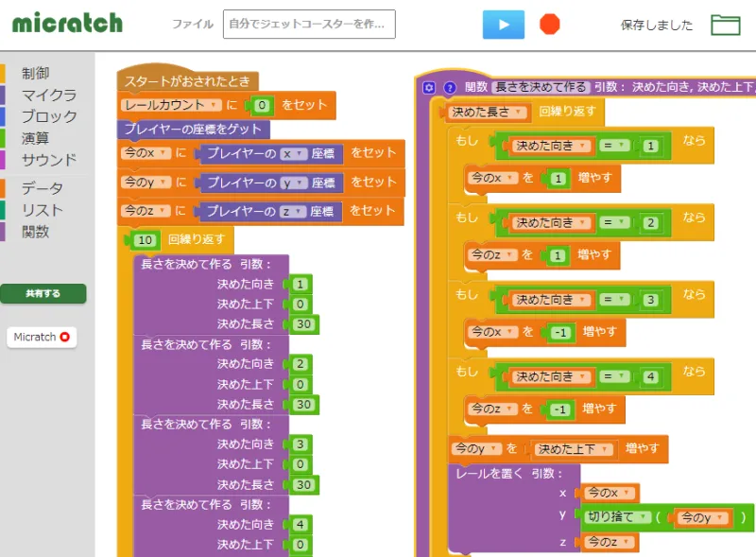Click the red circle icon on Micratch button
This screenshot has height=557, width=756.
point(64,337)
